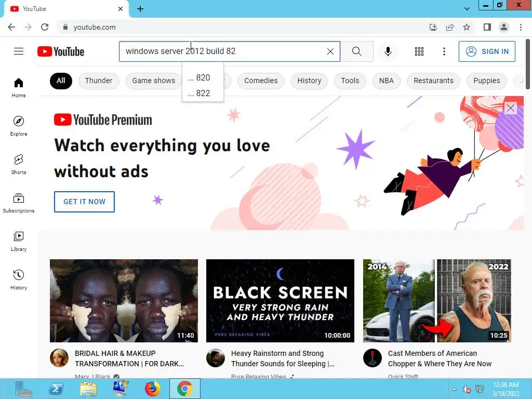Select the NBA filter chip

pyautogui.click(x=386, y=81)
